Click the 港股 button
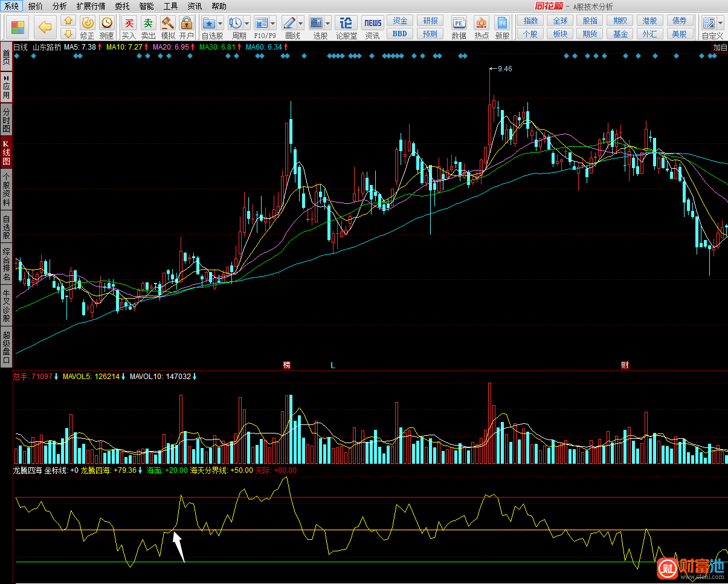This screenshot has height=584, width=728. [649, 21]
